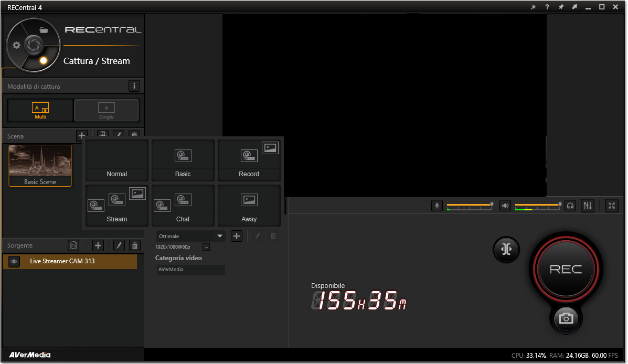
Task: Click the RECentral logo text
Action: [x=103, y=30]
